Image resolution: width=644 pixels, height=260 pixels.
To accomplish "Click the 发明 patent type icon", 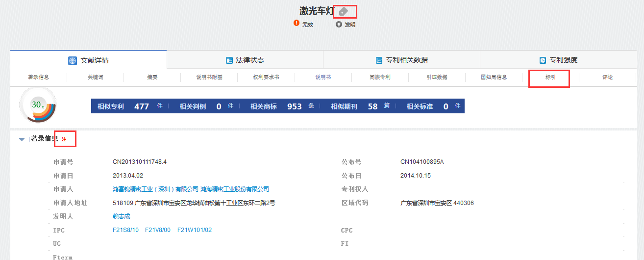I will [x=339, y=24].
